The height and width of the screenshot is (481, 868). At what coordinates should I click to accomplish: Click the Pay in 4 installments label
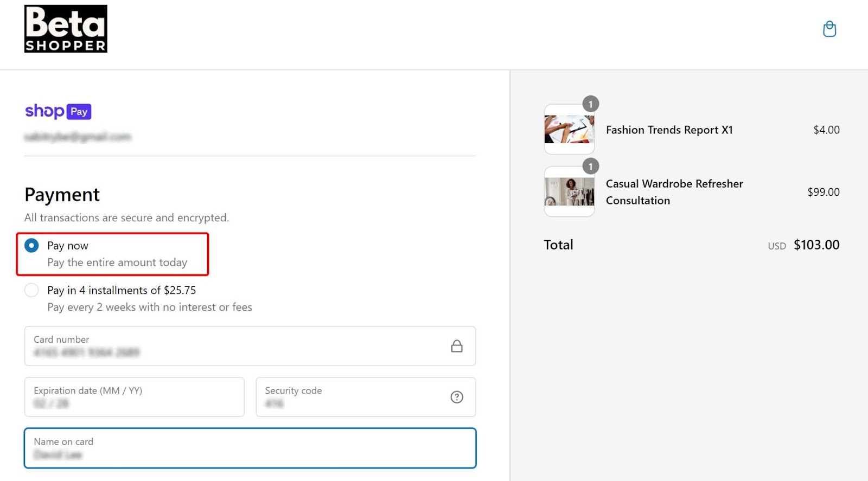[x=122, y=291]
